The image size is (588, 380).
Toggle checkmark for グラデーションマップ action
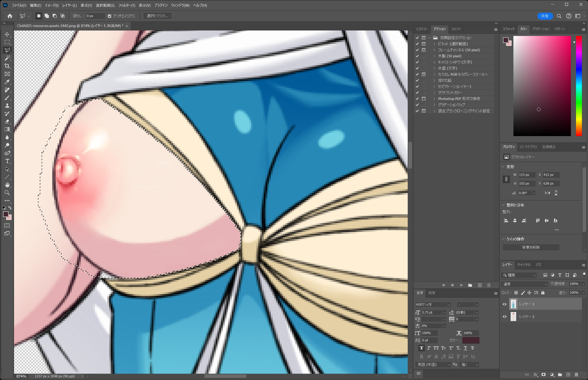pyautogui.click(x=417, y=105)
